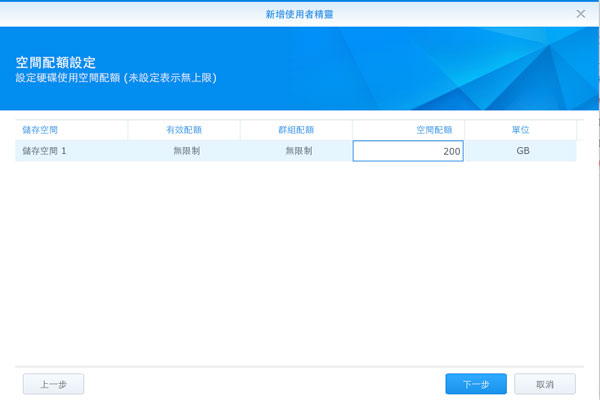Go back with 上一步 button
The image size is (600, 400).
[54, 384]
